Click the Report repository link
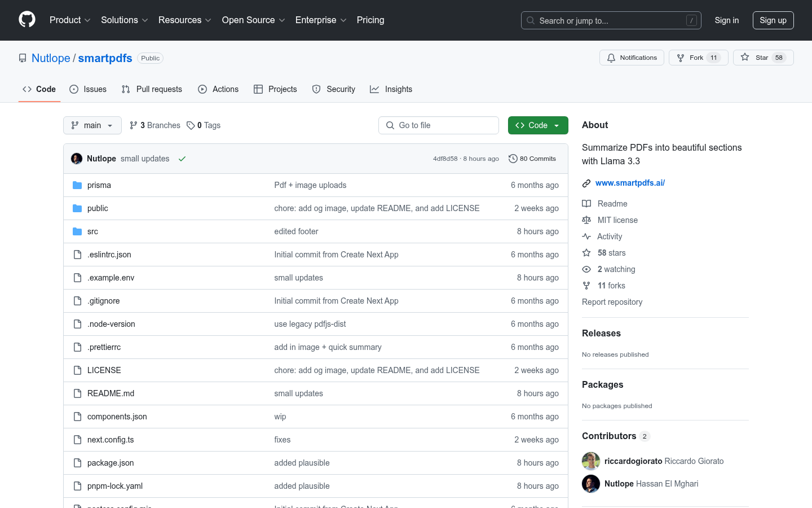812x508 pixels. (x=612, y=302)
